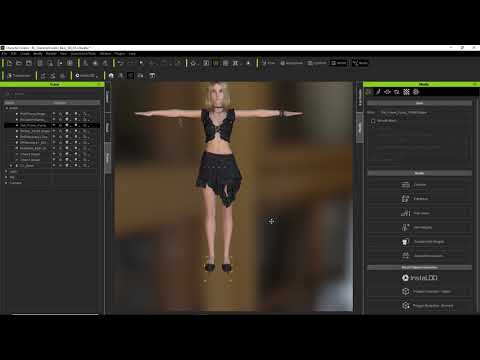
Task: Expand the Light tree node
Action: (x=7, y=171)
